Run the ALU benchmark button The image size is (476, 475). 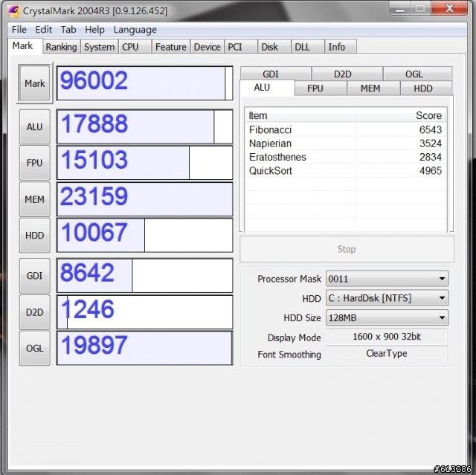35,127
